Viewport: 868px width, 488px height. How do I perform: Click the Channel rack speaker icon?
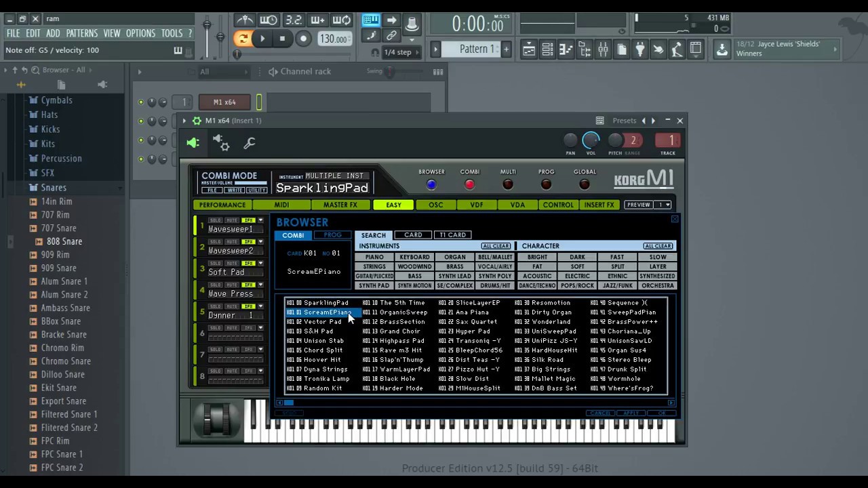[x=273, y=72]
